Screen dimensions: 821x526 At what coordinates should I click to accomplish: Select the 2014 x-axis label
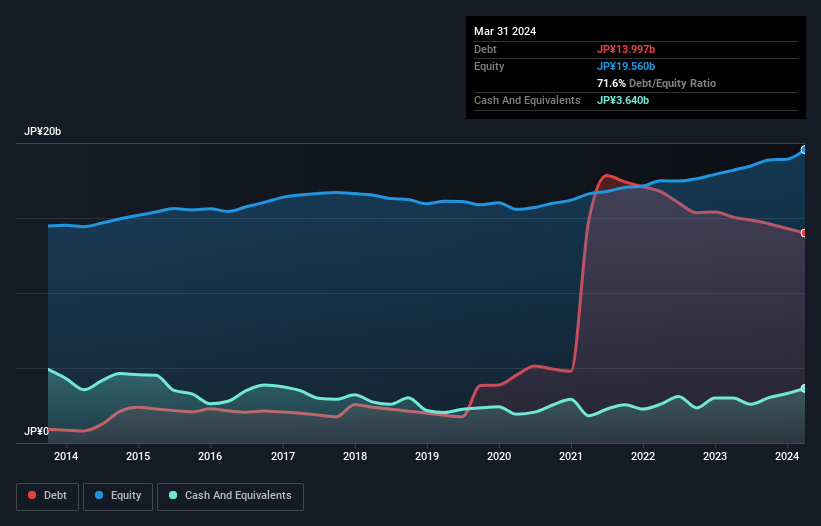tap(66, 456)
